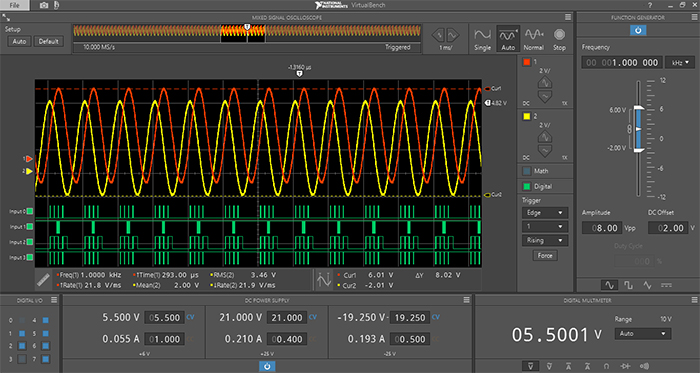Open the oscilloscope panel hamburger menu
The width and height of the screenshot is (700, 373).
coord(568,17)
